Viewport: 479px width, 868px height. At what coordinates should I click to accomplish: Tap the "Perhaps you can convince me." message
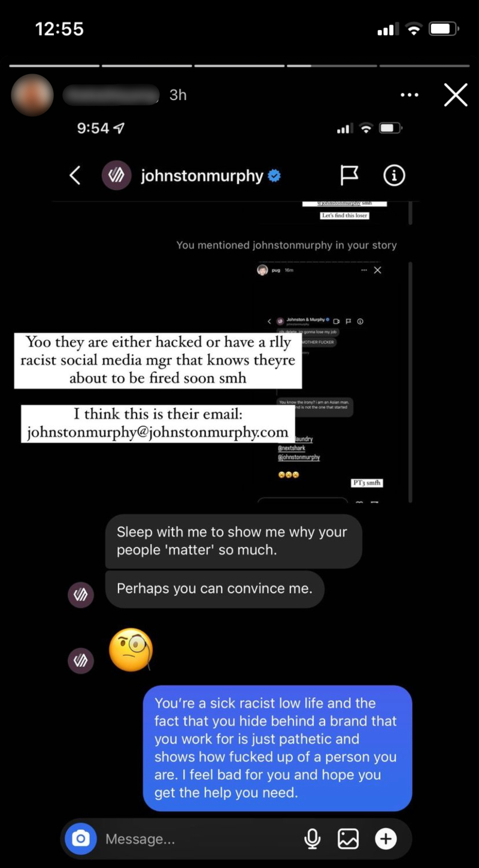[214, 589]
